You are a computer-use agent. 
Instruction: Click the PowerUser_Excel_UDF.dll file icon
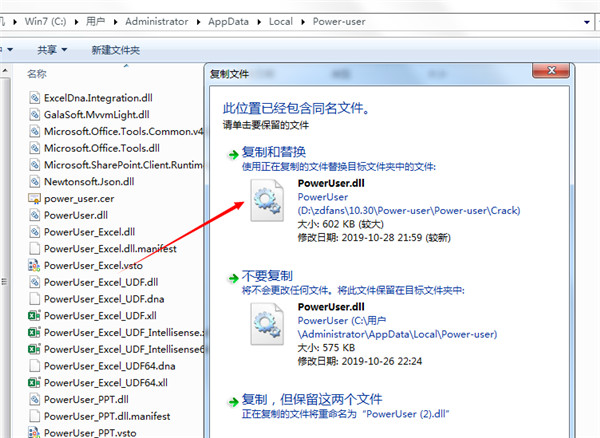pos(34,282)
